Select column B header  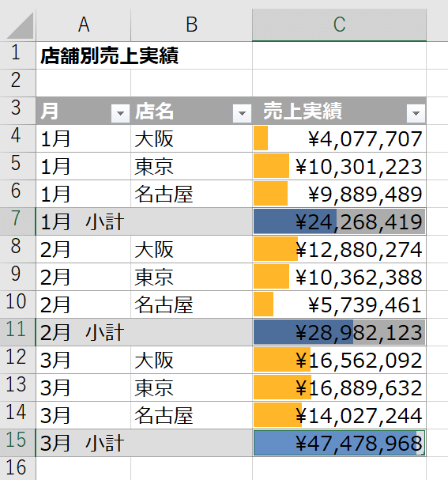click(192, 25)
